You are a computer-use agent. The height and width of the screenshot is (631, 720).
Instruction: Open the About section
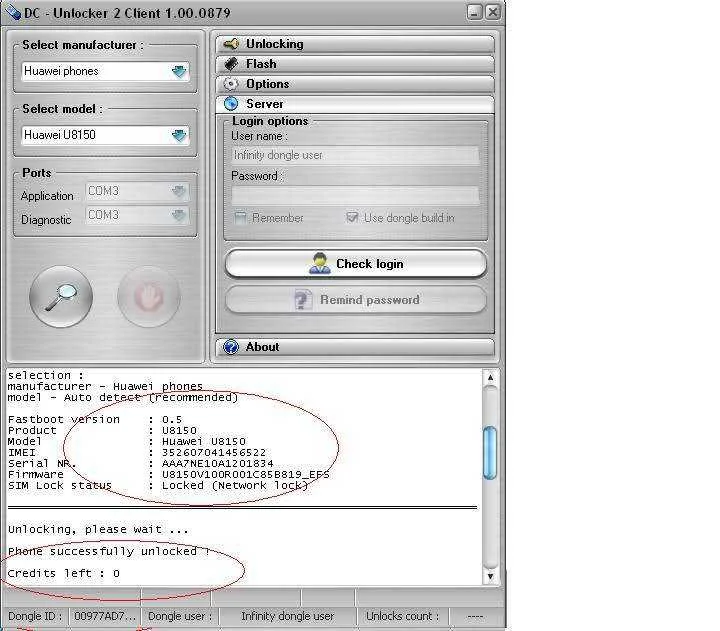(355, 347)
